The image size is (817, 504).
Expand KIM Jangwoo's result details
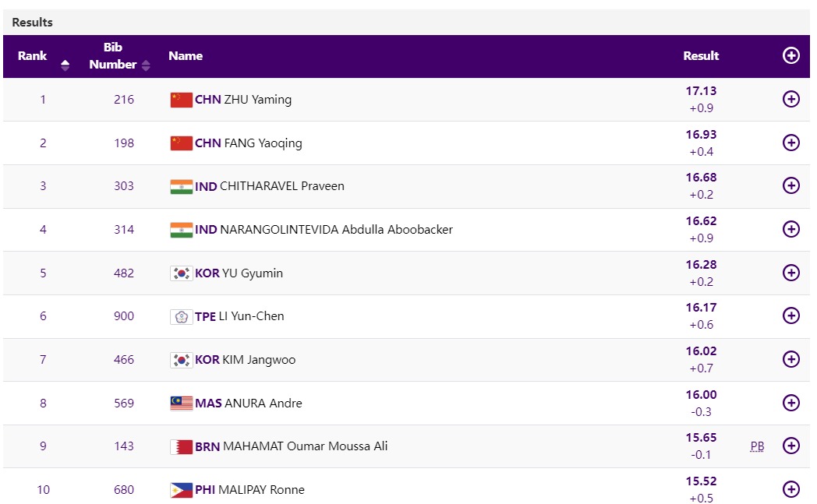pyautogui.click(x=790, y=359)
